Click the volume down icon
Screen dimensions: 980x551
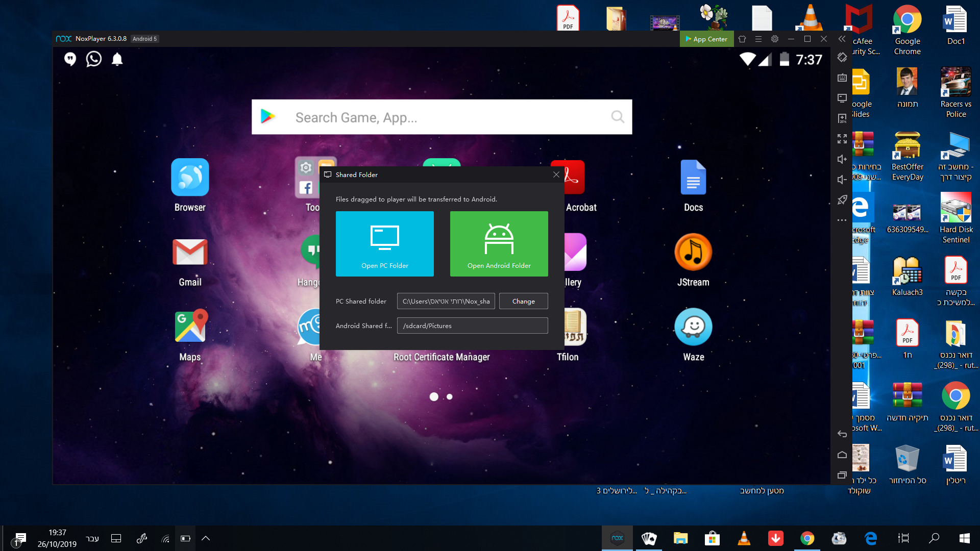(x=842, y=180)
